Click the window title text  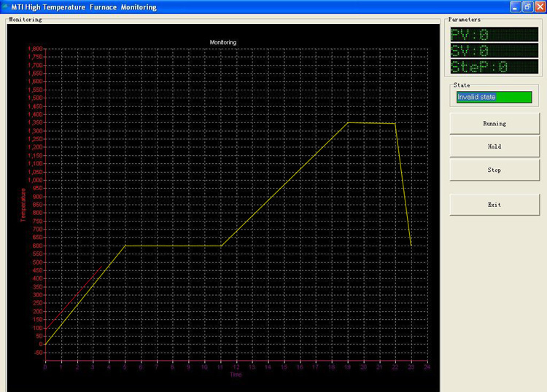tap(84, 7)
